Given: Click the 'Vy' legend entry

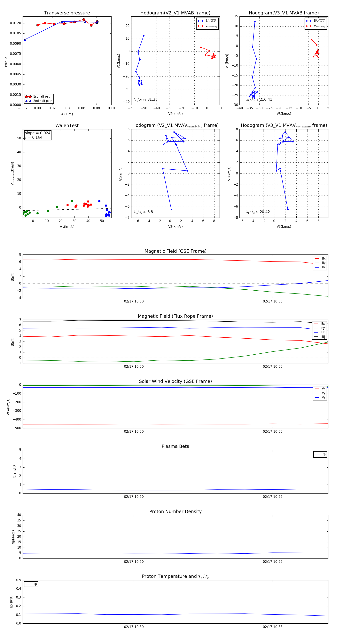Looking at the screenshot, I should [320, 393].
